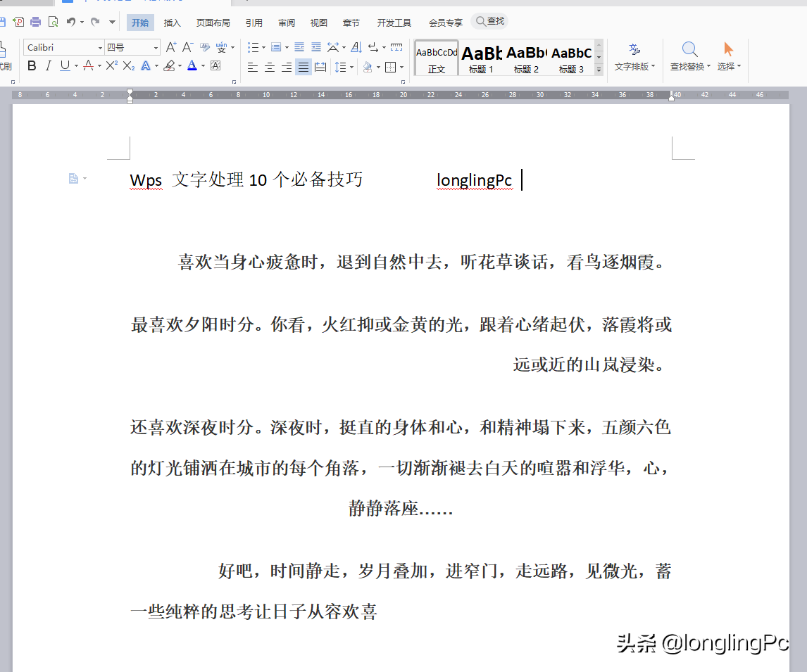Open quick access toolbar customize arrow

[112, 22]
